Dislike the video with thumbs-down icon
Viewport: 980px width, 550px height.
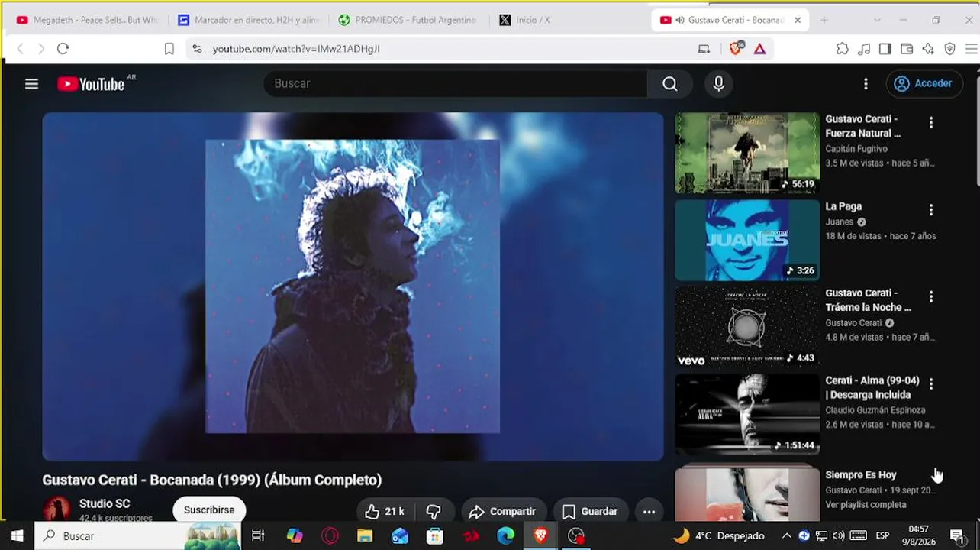click(434, 511)
